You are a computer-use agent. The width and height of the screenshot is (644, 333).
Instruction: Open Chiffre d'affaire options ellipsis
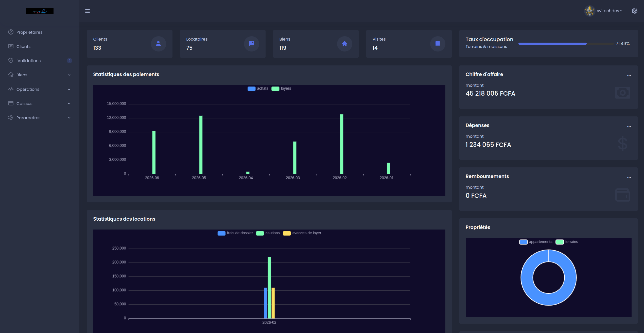pos(629,75)
